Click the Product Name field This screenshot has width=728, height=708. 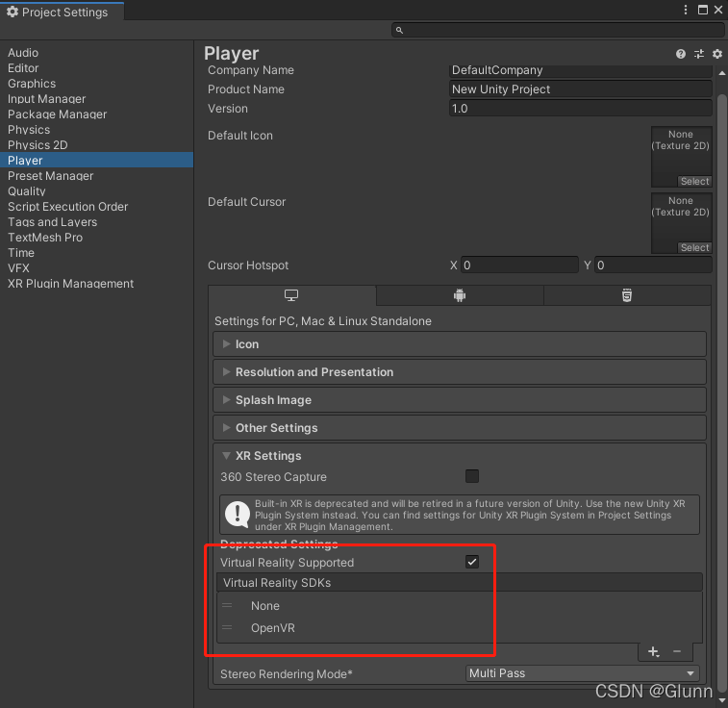tap(580, 89)
